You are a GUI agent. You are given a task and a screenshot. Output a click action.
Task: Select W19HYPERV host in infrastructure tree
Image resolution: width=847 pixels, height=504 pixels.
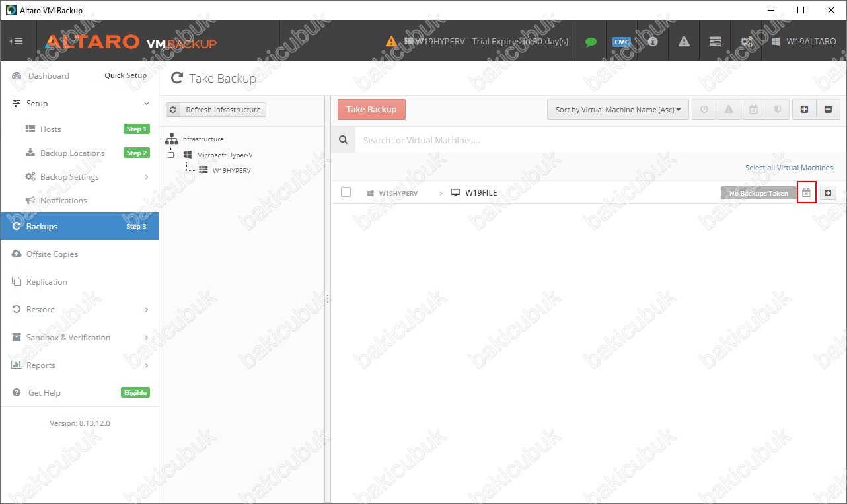tap(231, 170)
